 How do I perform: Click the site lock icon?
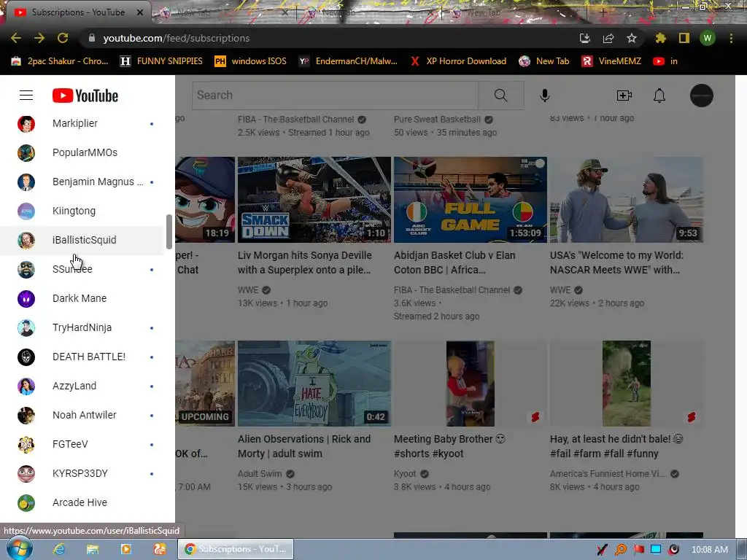pyautogui.click(x=92, y=38)
